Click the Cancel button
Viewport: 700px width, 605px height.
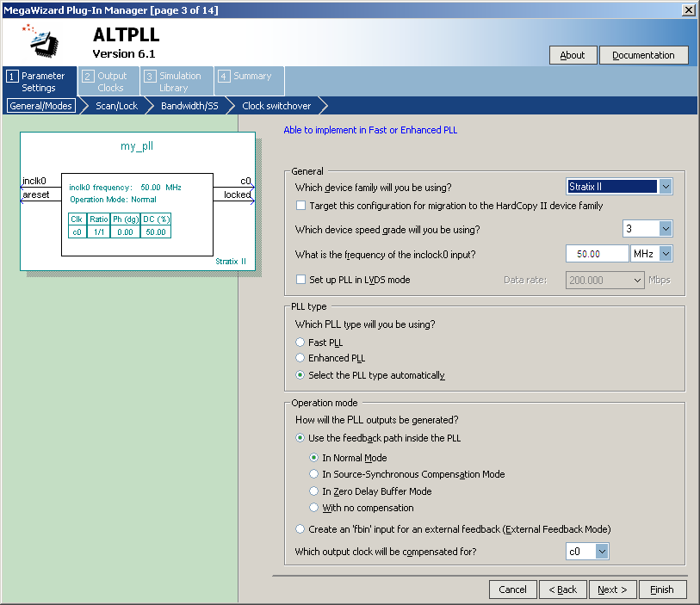[x=512, y=590]
